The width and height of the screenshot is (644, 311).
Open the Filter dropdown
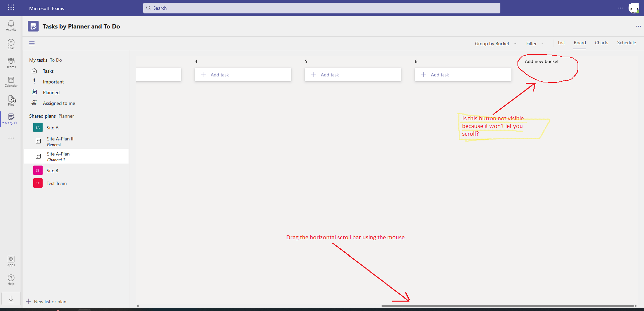(x=535, y=44)
